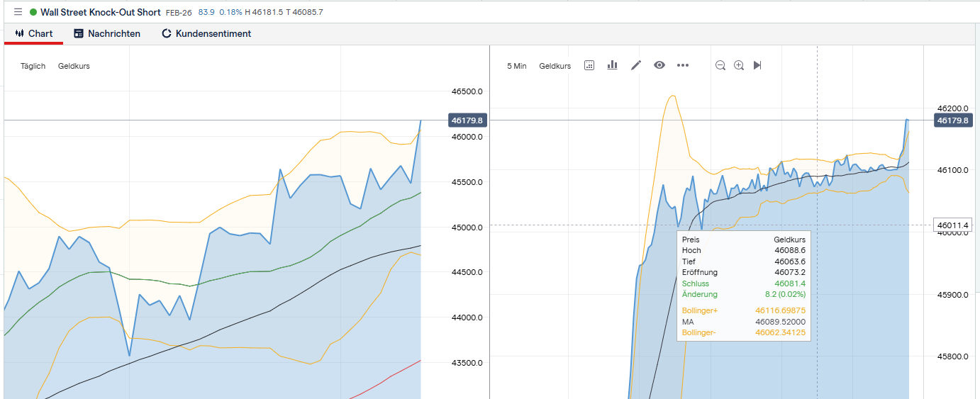Select the pencil drawing tool

(x=636, y=65)
